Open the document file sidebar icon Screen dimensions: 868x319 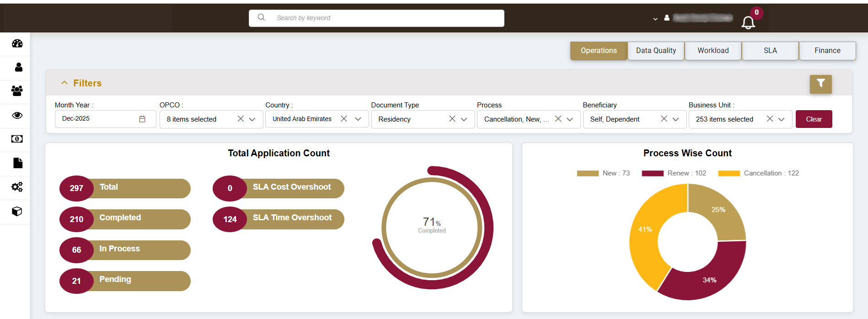click(x=18, y=163)
